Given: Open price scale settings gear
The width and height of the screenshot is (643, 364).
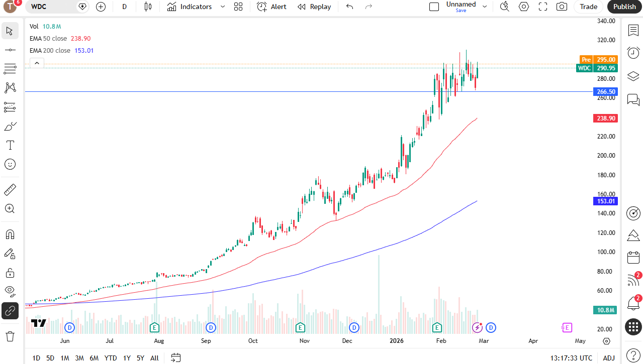Looking at the screenshot, I should point(606,341).
